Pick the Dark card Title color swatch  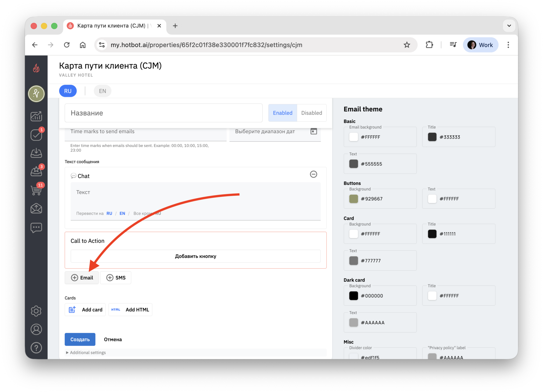click(432, 296)
